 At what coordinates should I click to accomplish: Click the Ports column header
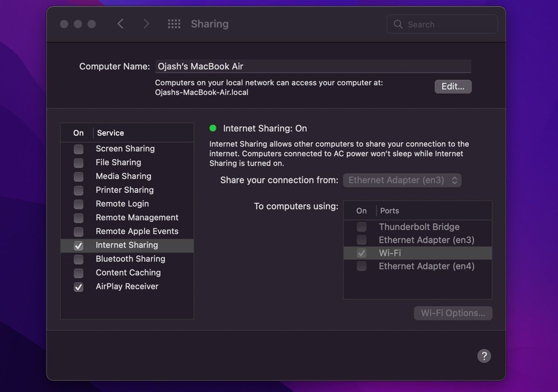(x=389, y=211)
